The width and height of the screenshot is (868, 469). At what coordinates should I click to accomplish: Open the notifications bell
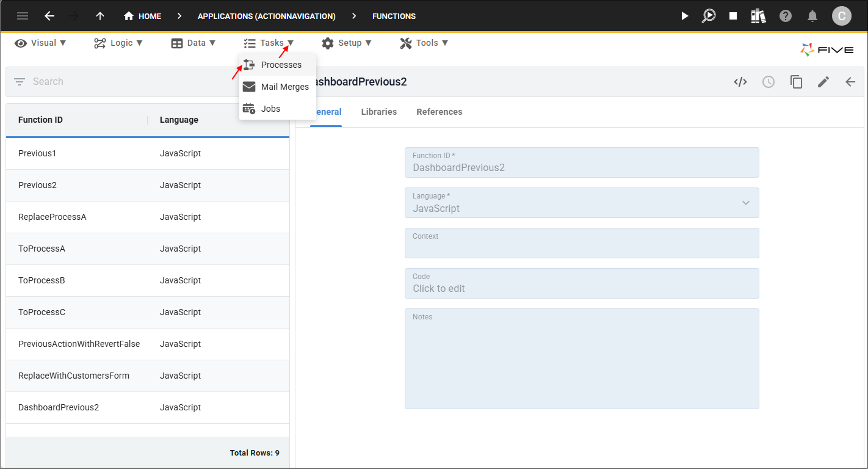812,16
